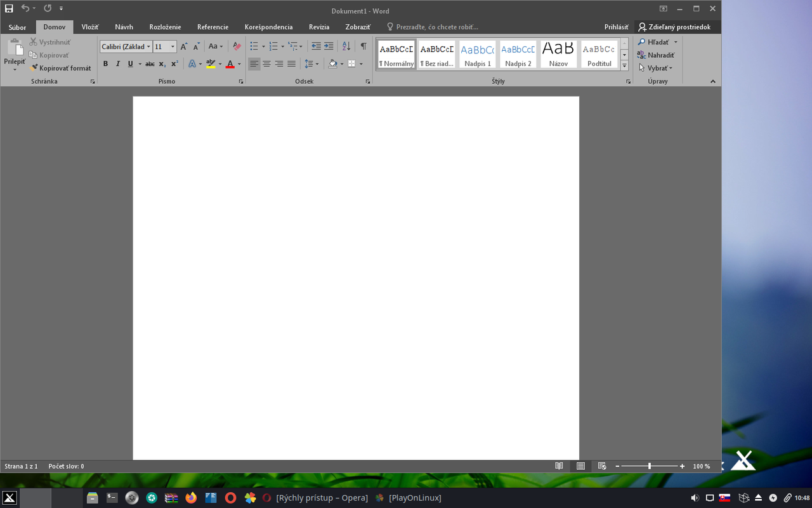Viewport: 812px width, 508px height.
Task: Open the change case Aa dropdown
Action: click(x=216, y=46)
